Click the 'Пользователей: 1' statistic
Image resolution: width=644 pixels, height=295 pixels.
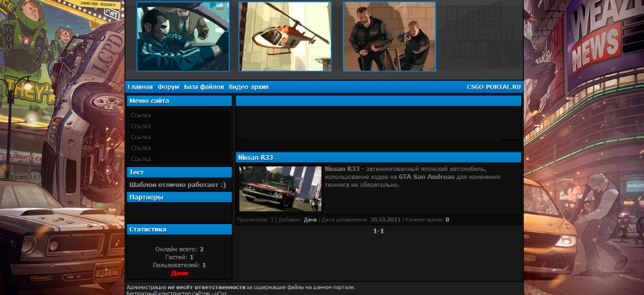click(x=180, y=265)
